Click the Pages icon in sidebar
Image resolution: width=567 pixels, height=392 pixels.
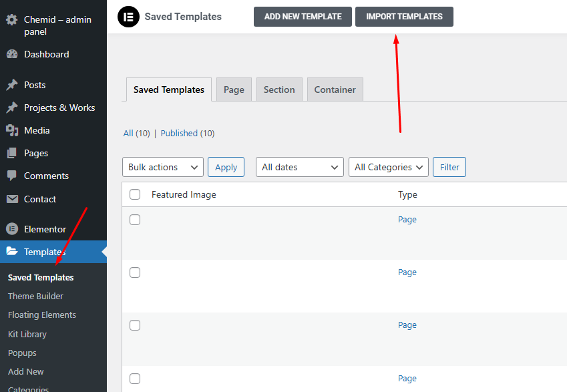[x=12, y=153]
